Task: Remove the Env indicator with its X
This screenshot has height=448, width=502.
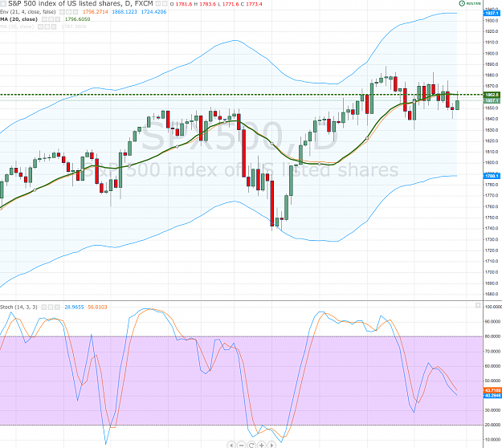Action: pos(76,12)
